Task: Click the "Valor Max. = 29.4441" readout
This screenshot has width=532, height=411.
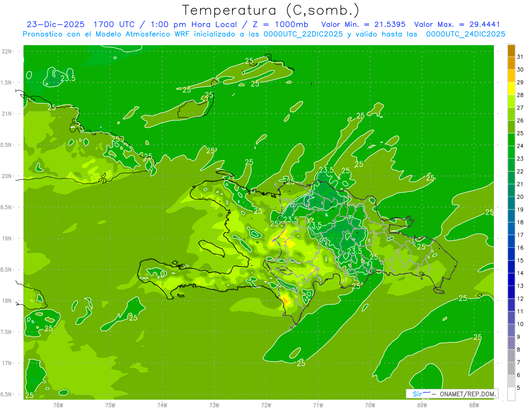Action: pos(457,24)
